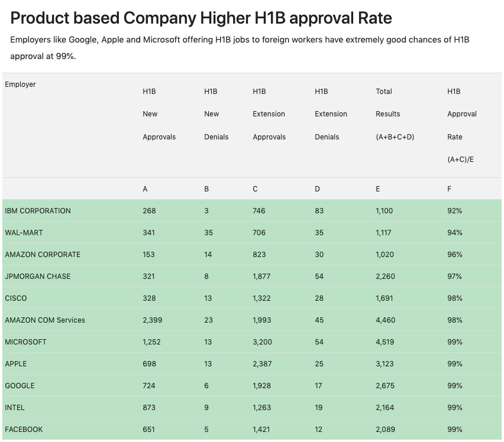
Task: Select the "Employer" column header
Action: point(20,84)
